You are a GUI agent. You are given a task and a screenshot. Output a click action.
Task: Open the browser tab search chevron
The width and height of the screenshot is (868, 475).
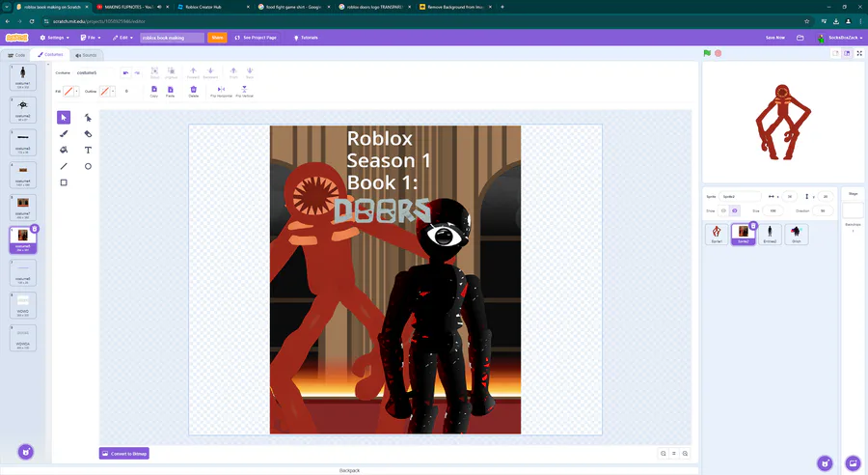tap(7, 7)
